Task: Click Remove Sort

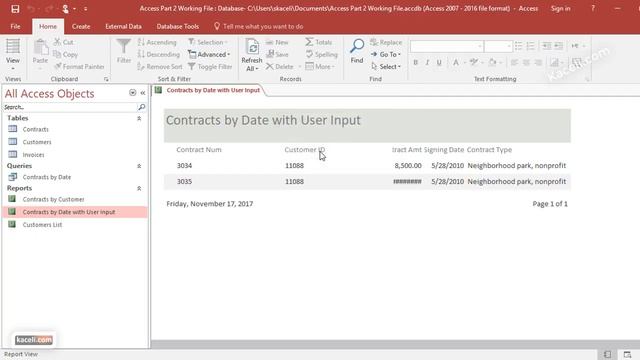Action: pos(160,67)
